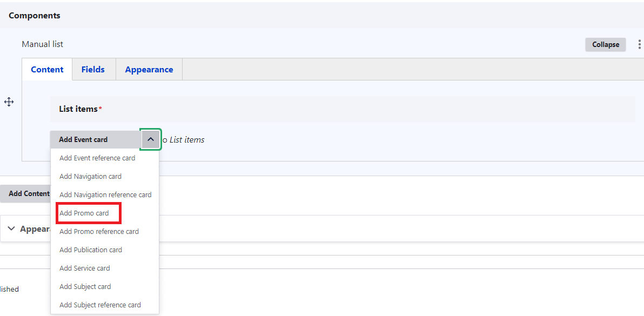The image size is (644, 316).
Task: Click Add Service card entry
Action: click(85, 268)
